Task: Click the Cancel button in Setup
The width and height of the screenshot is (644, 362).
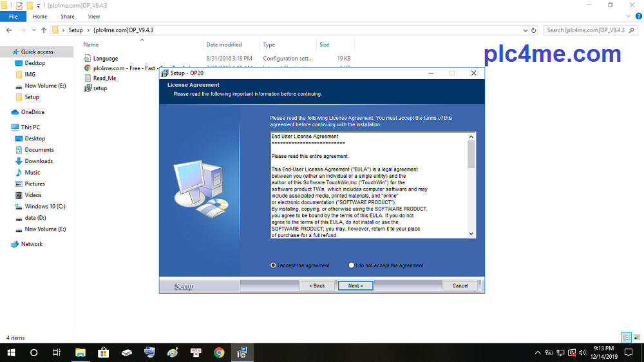Action: coord(460,285)
